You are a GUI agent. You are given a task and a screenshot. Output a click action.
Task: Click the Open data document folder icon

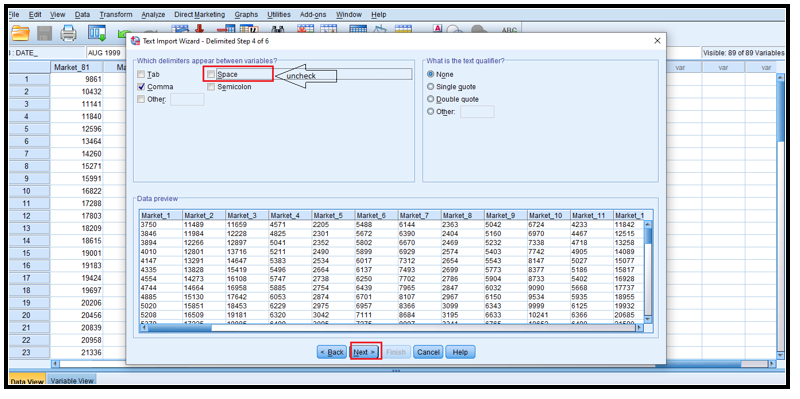(x=21, y=34)
